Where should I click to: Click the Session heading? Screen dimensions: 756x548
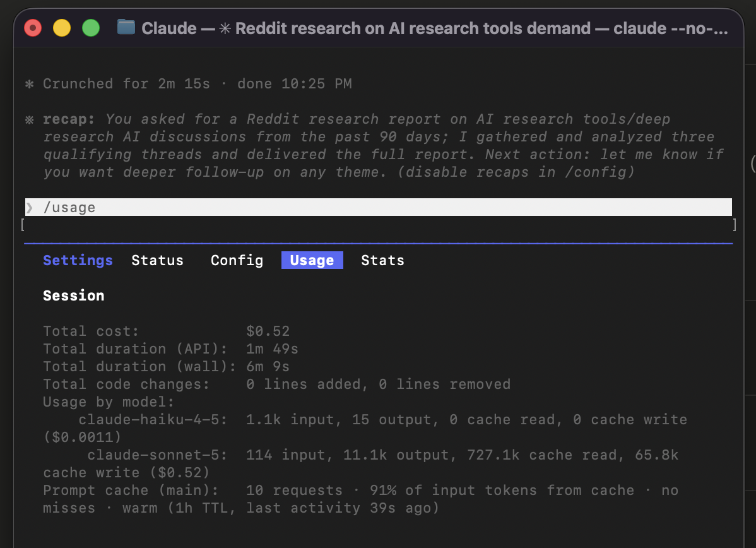tap(73, 295)
